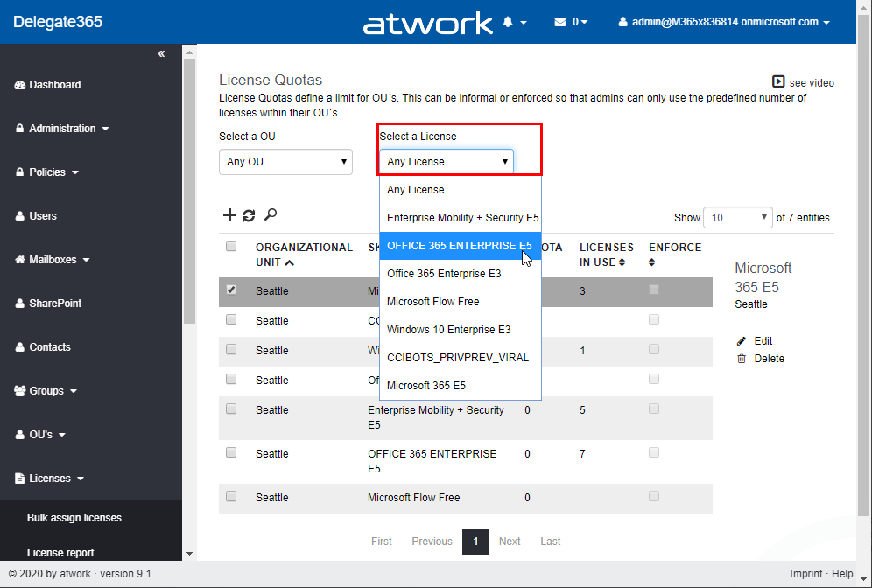This screenshot has height=588, width=872.
Task: Toggle the select-all checkbox in table header
Action: [231, 247]
